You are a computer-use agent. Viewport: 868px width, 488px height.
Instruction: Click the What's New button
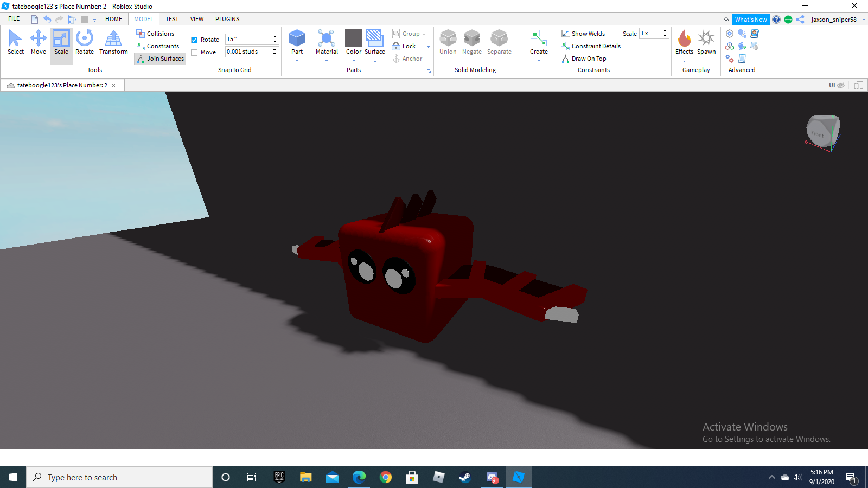tap(751, 20)
